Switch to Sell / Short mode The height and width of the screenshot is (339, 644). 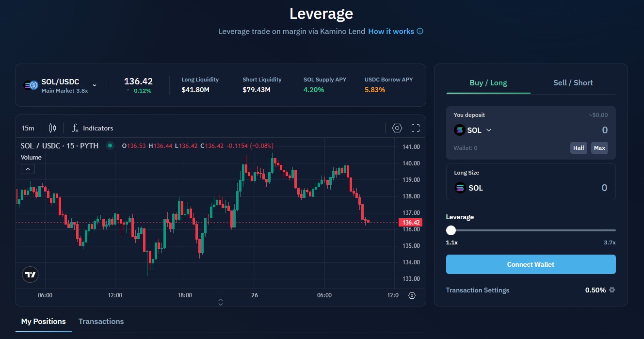tap(573, 83)
